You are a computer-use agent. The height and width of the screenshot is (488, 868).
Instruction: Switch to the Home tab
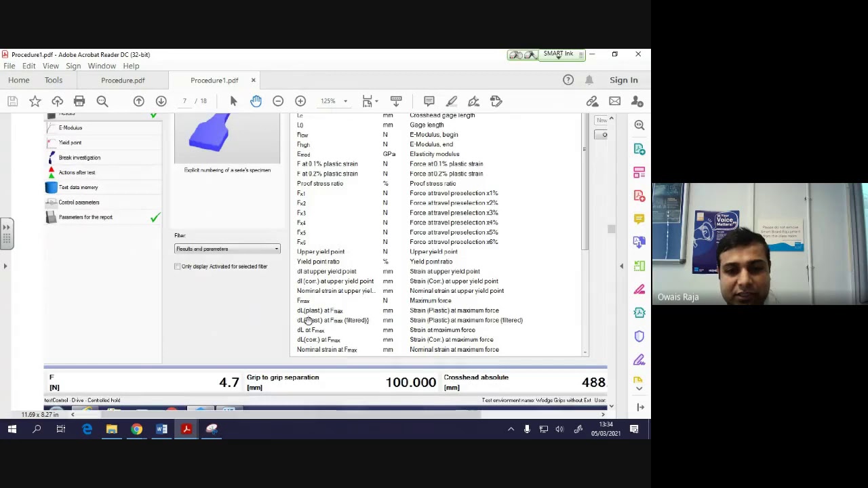pyautogui.click(x=19, y=80)
